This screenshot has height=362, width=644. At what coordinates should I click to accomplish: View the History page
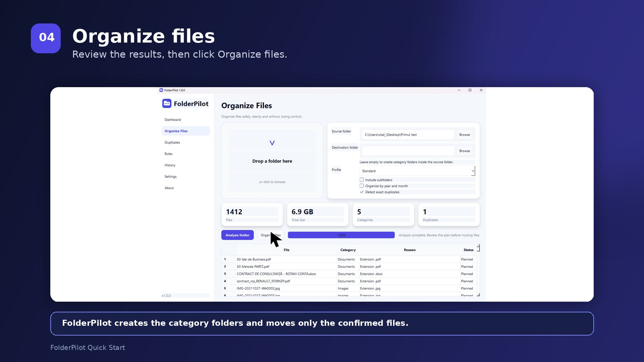(186, 165)
